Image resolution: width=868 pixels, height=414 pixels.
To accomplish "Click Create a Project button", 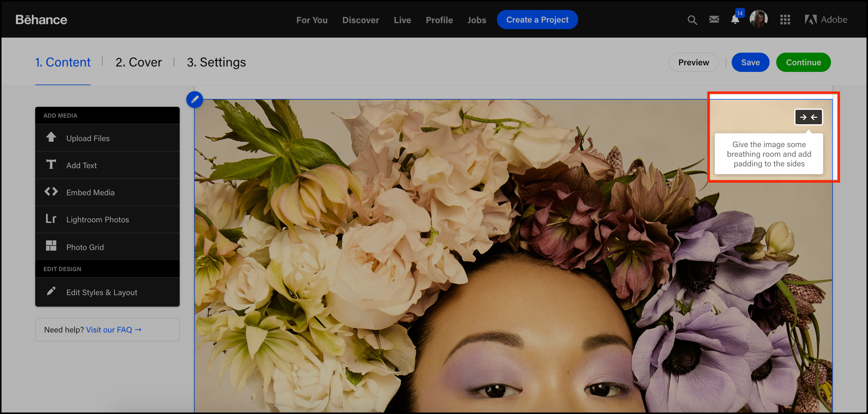I will [537, 20].
